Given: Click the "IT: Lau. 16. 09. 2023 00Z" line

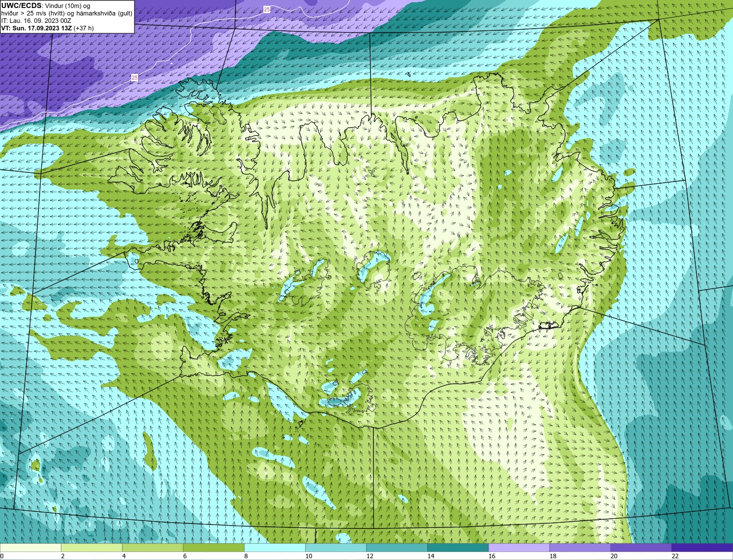Looking at the screenshot, I should pos(37,21).
